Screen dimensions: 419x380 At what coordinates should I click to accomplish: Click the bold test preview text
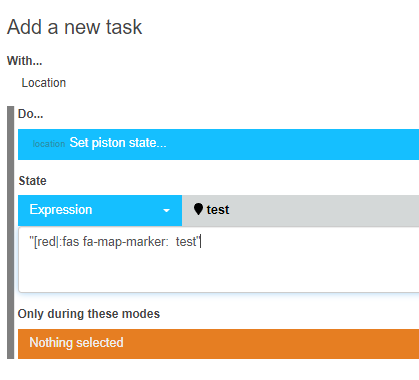coord(218,210)
